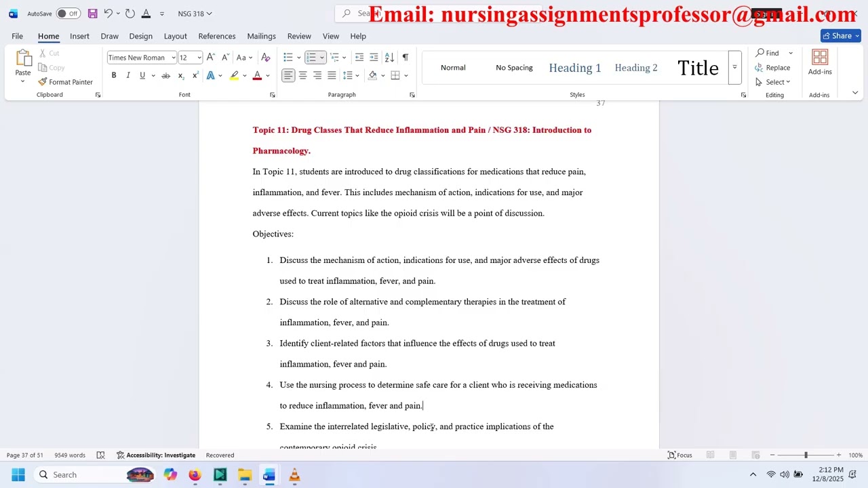
Task: Apply red font color
Action: pyautogui.click(x=257, y=75)
